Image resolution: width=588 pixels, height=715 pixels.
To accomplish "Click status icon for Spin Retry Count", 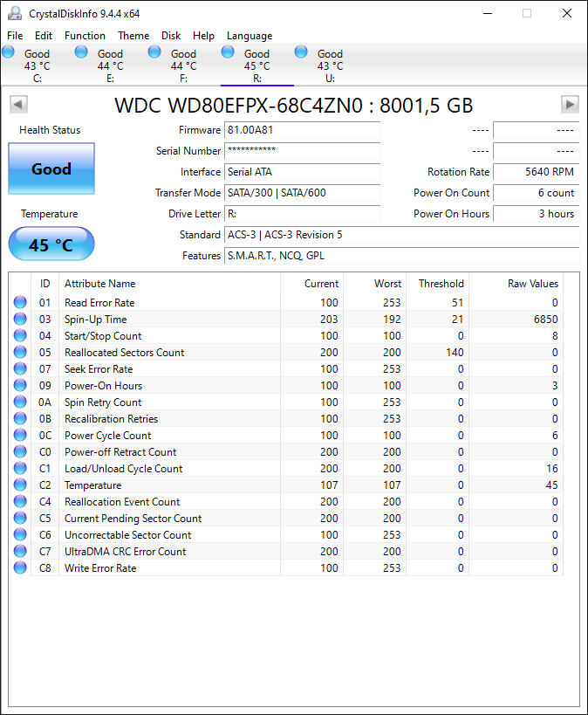I will [20, 402].
